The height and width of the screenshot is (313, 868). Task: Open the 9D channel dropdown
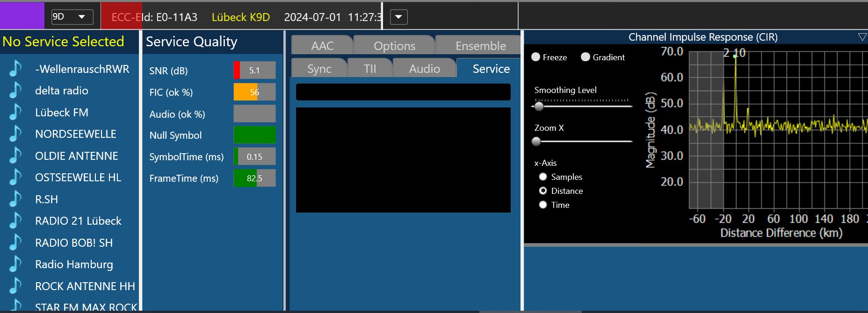[x=82, y=17]
